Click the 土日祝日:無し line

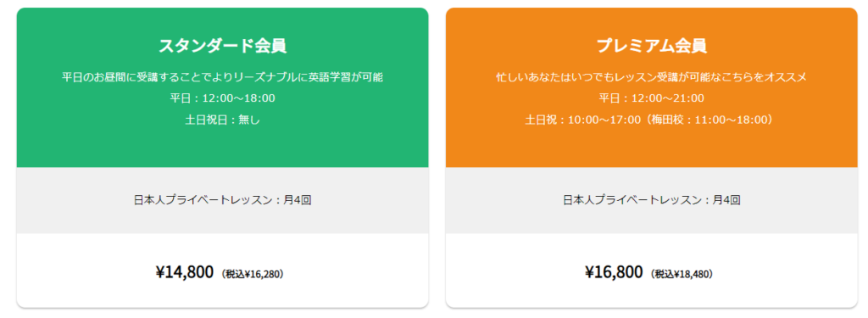pyautogui.click(x=223, y=120)
